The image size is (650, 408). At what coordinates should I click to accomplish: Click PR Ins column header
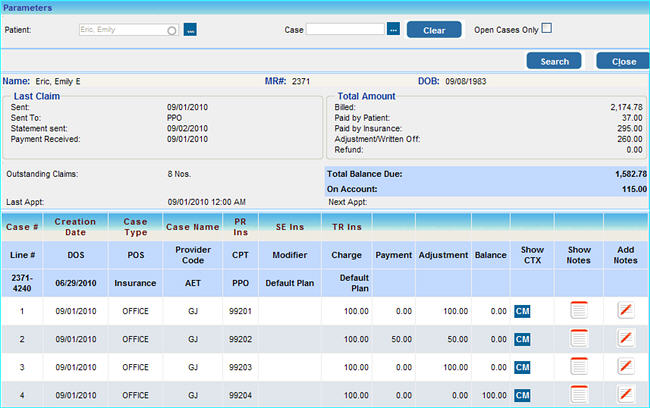(x=240, y=227)
